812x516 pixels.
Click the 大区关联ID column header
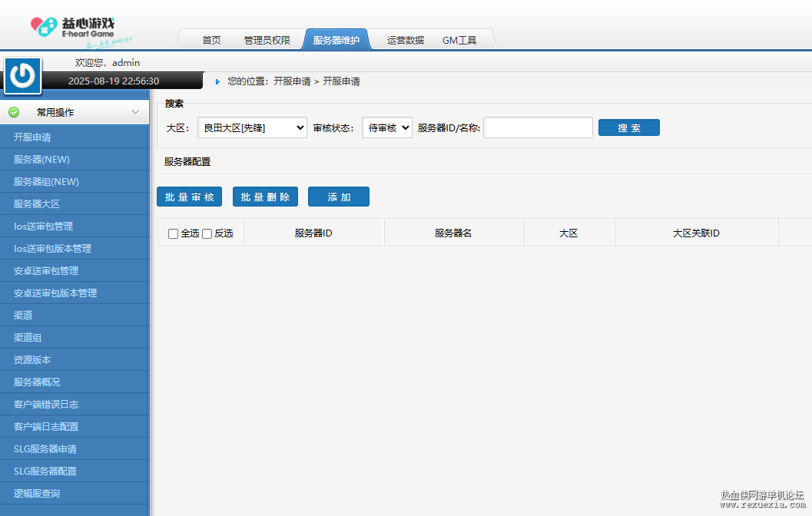coord(697,233)
